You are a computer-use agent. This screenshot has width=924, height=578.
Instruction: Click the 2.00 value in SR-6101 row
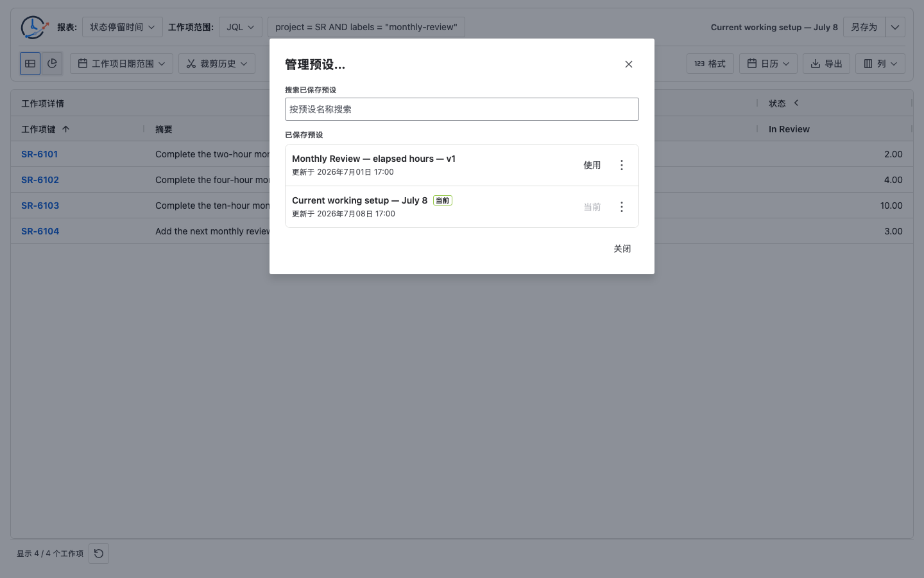click(893, 154)
